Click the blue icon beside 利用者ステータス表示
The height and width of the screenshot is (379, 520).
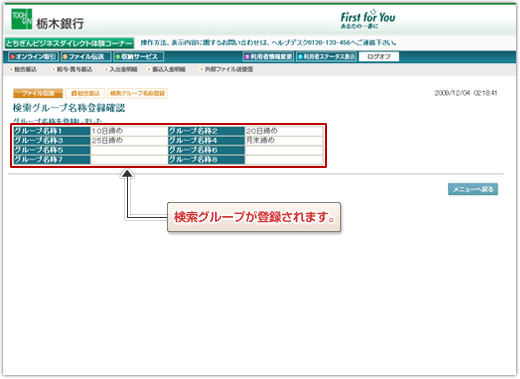click(x=300, y=57)
